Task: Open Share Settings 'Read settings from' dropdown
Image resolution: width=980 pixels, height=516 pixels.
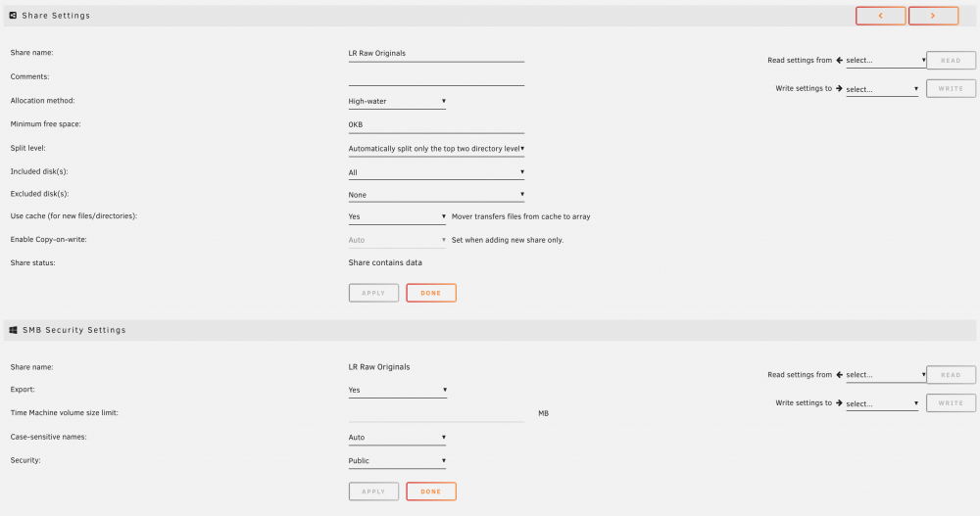Action: click(x=886, y=61)
